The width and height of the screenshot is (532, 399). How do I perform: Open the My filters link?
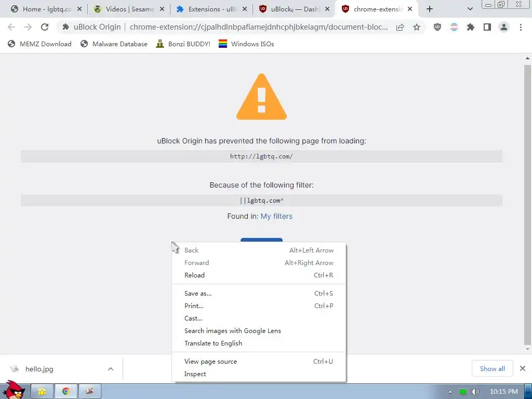(276, 217)
